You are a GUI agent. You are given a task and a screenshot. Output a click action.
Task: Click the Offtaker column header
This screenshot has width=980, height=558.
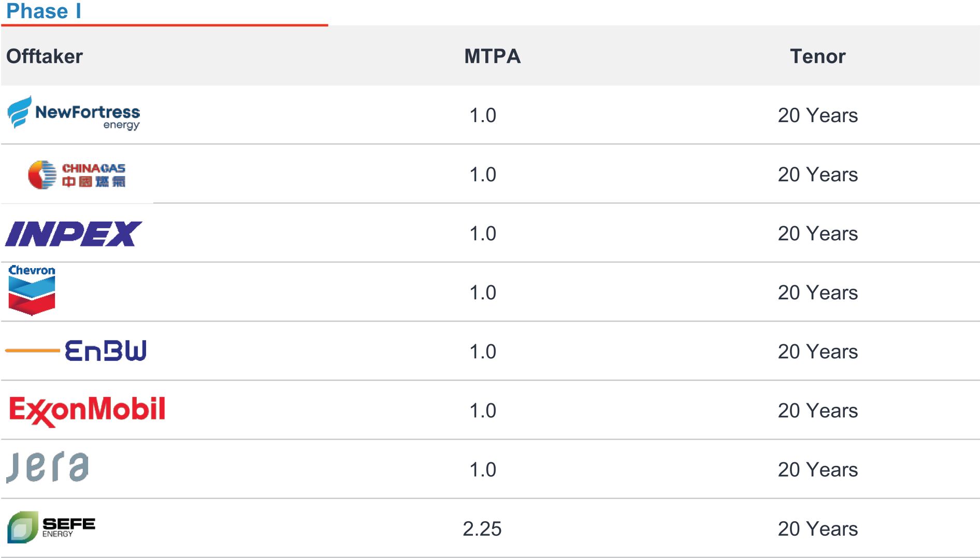pyautogui.click(x=45, y=56)
